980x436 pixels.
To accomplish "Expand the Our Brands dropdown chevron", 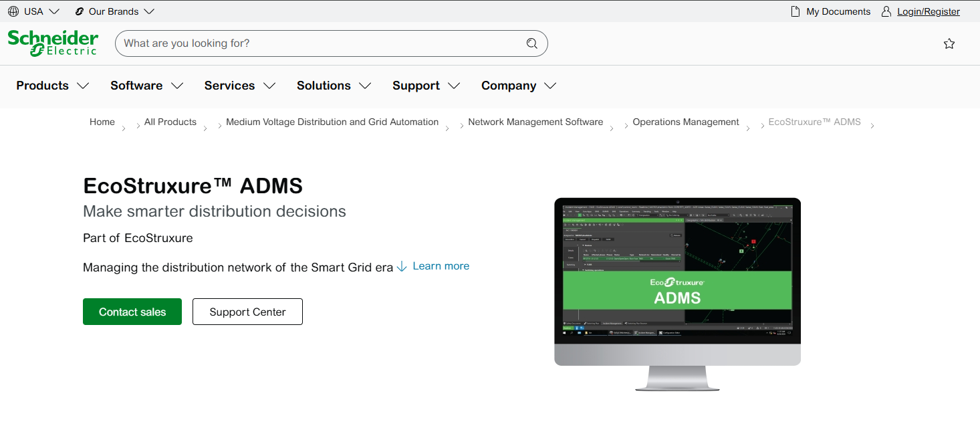I will click(x=149, y=11).
